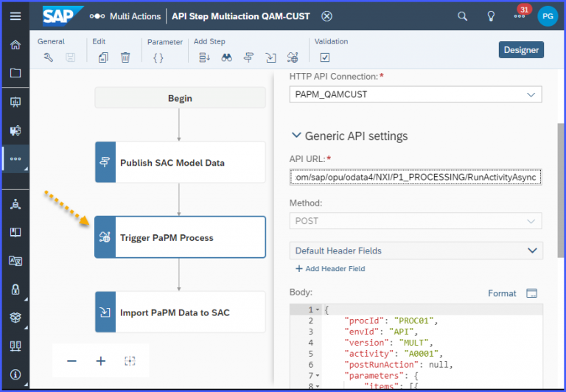Click Format link for Body
The width and height of the screenshot is (566, 392).
click(x=502, y=293)
